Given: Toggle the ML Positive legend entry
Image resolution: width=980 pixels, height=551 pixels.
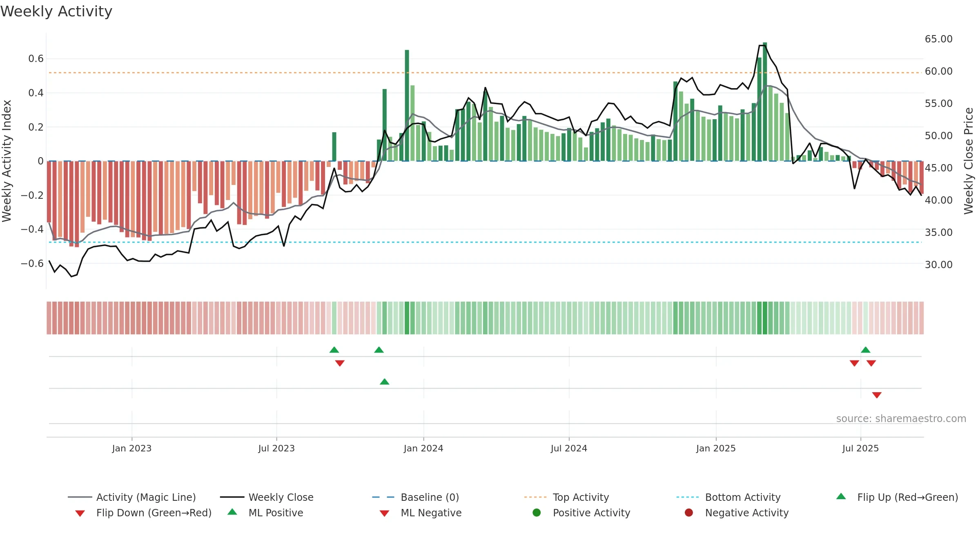Looking at the screenshot, I should point(265,513).
